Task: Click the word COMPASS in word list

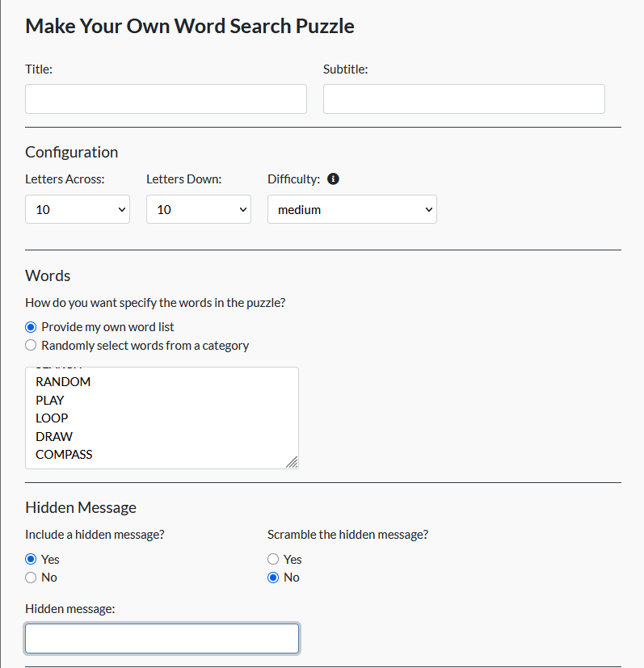Action: click(64, 455)
